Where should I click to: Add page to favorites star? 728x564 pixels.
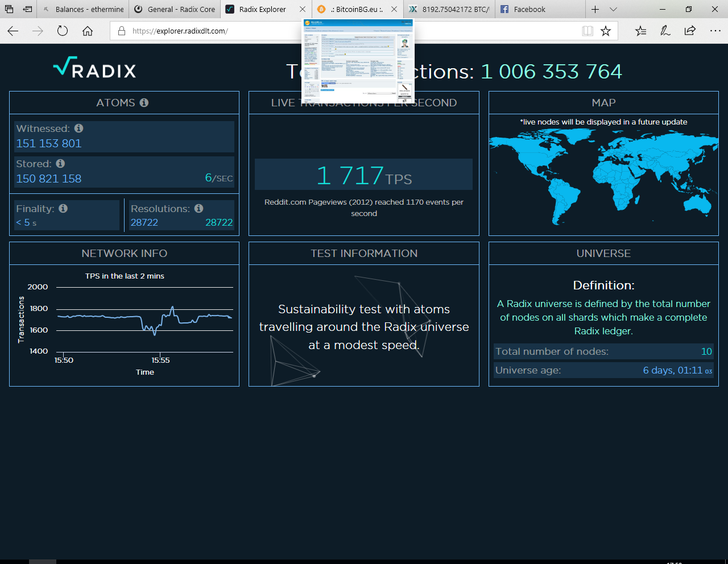click(606, 31)
